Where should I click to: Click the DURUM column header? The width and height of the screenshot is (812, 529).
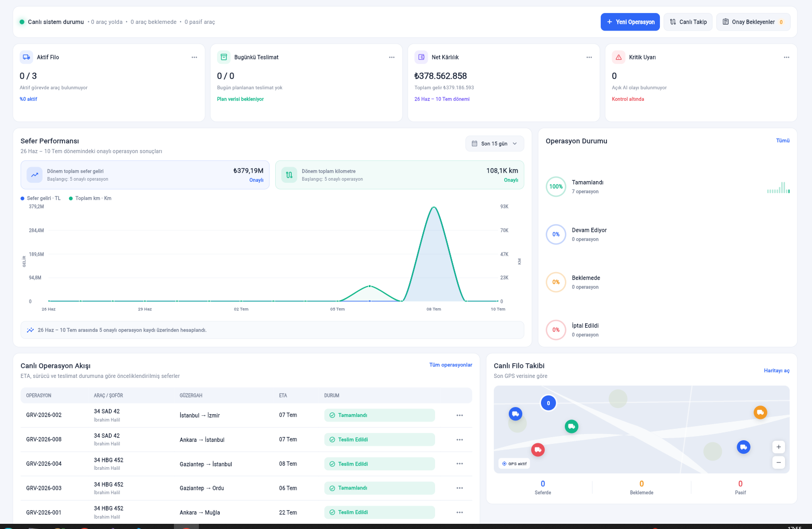click(332, 396)
